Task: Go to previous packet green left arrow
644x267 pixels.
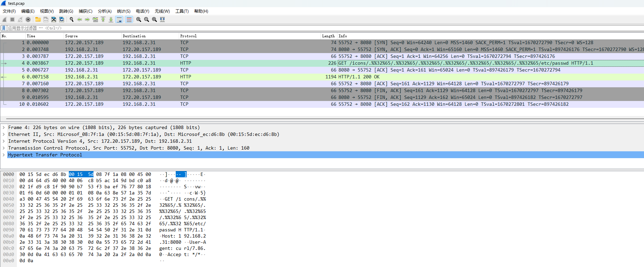Action: pyautogui.click(x=79, y=20)
